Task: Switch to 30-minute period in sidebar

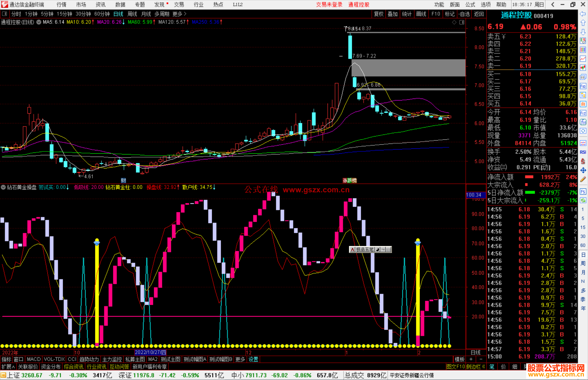Action: pos(583,236)
